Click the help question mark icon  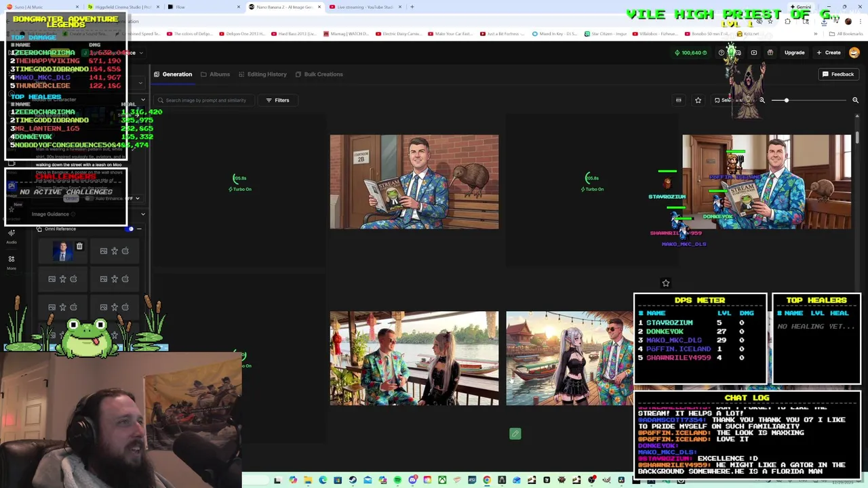pos(722,52)
